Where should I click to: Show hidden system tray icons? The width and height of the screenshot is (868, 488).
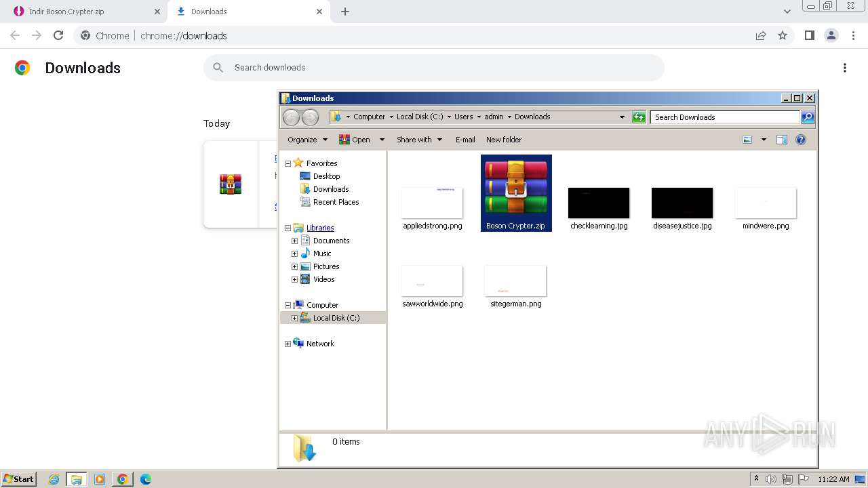coord(756,479)
